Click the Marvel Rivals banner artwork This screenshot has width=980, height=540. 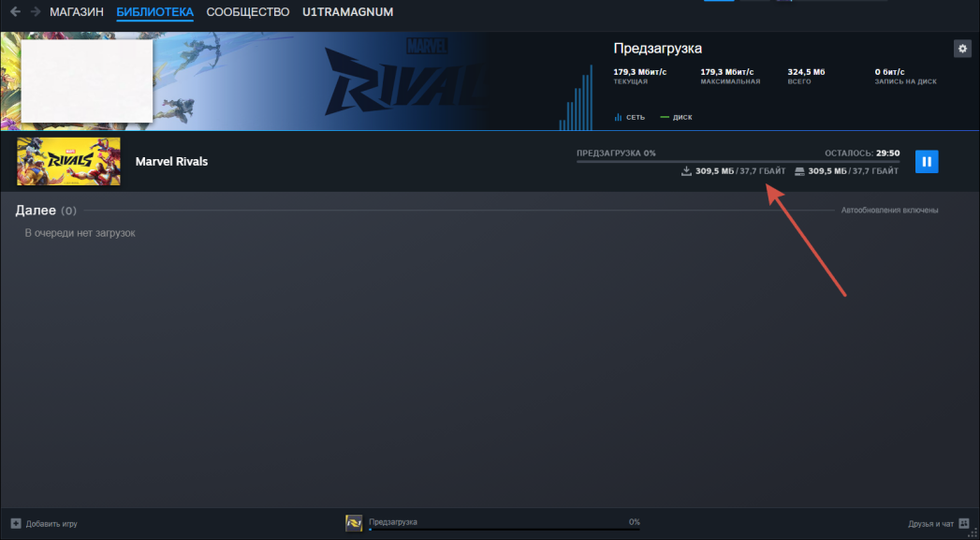[x=243, y=81]
